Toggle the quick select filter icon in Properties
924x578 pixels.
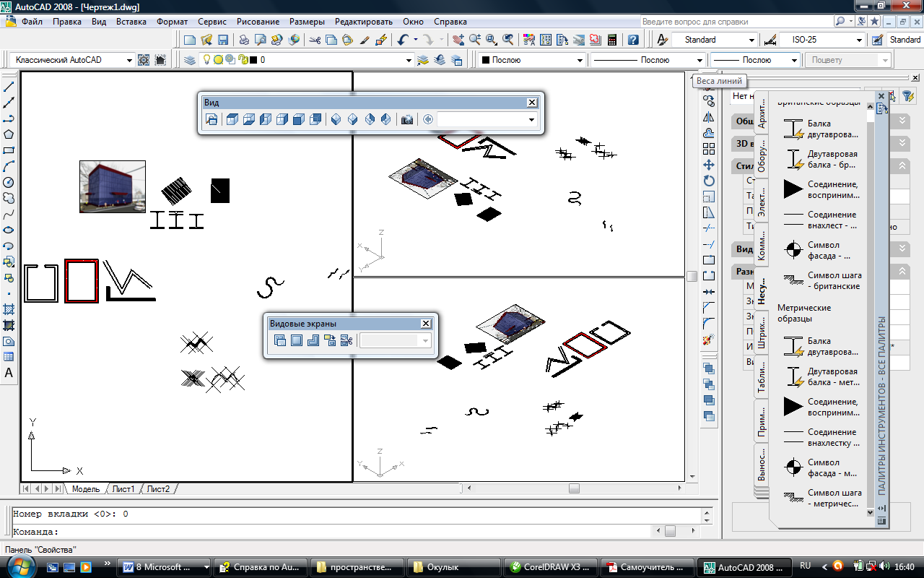click(x=907, y=95)
